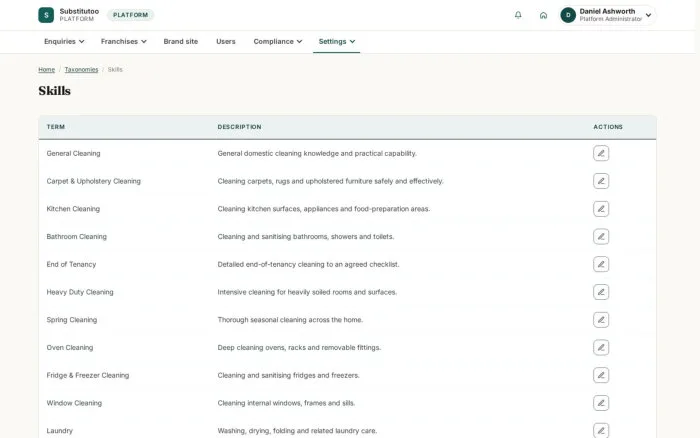The height and width of the screenshot is (438, 700).
Task: Open the user account dropdown chevron
Action: point(648,15)
